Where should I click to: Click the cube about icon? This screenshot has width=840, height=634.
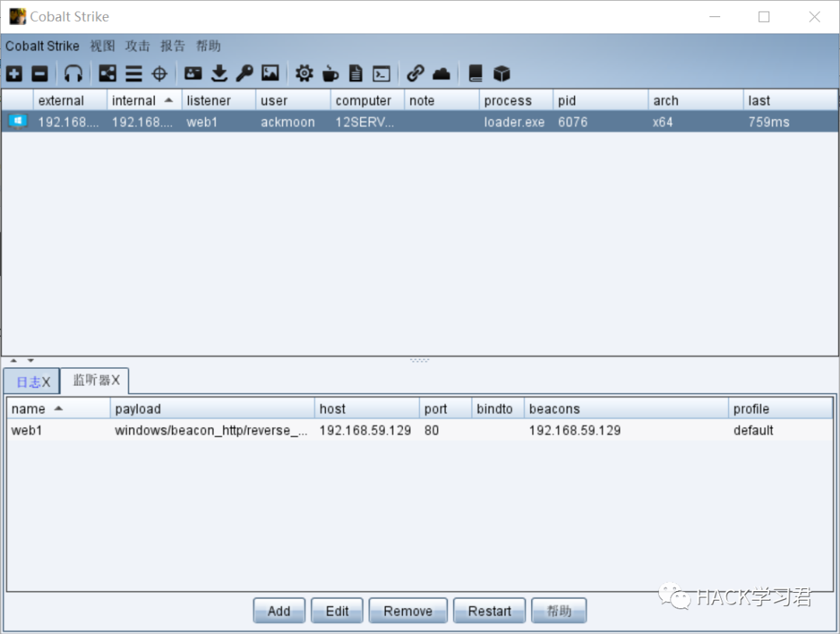(502, 73)
